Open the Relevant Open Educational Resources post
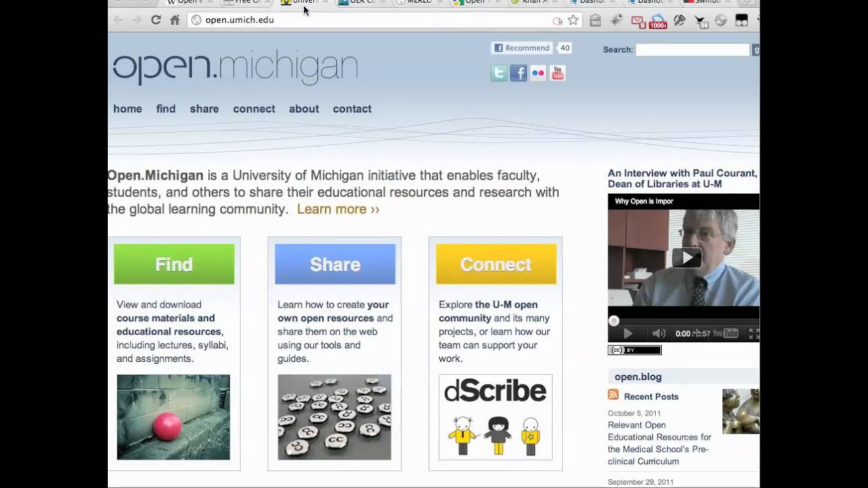The width and height of the screenshot is (868, 488). [660, 443]
